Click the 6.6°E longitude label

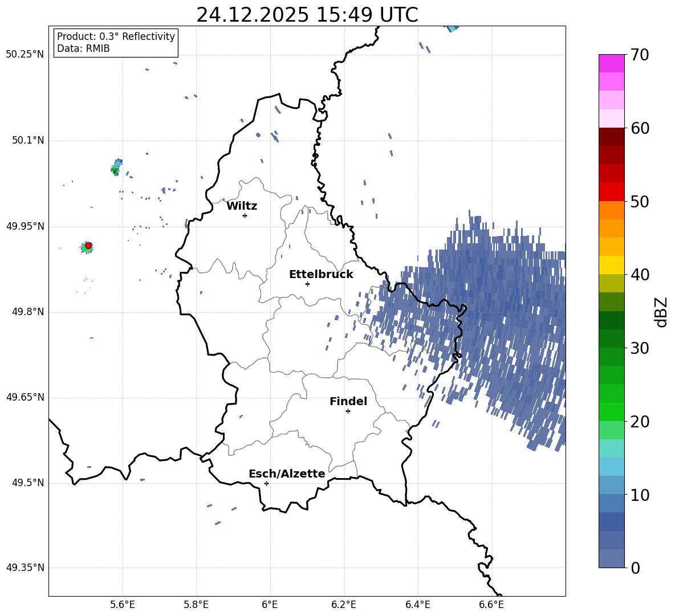tap(491, 605)
